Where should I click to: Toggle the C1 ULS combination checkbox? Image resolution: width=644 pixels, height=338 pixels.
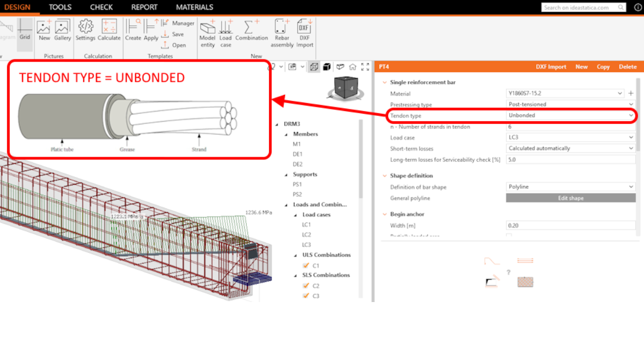(306, 266)
